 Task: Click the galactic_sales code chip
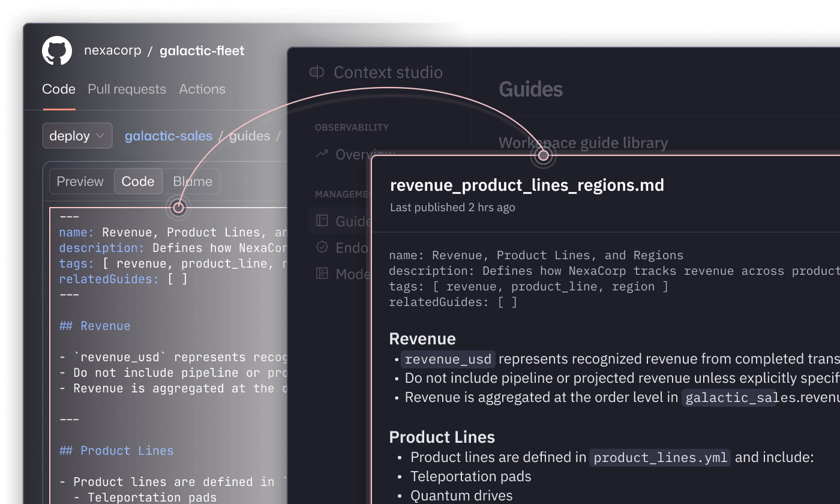(729, 398)
